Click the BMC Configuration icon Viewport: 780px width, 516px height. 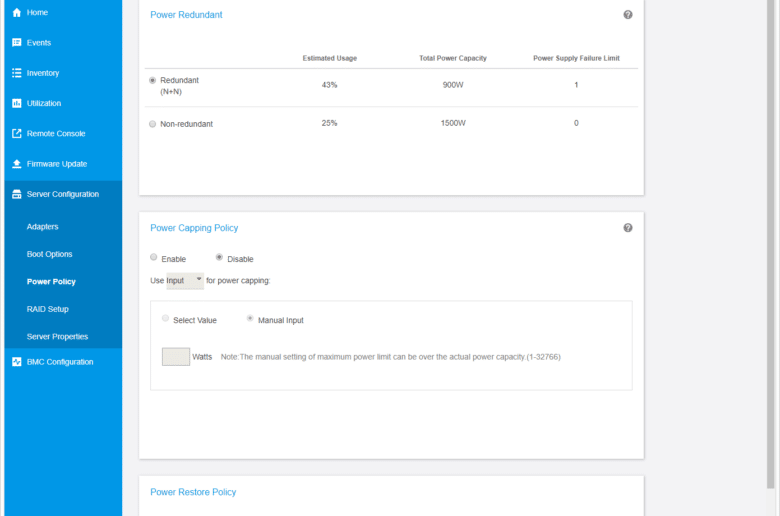pos(17,362)
